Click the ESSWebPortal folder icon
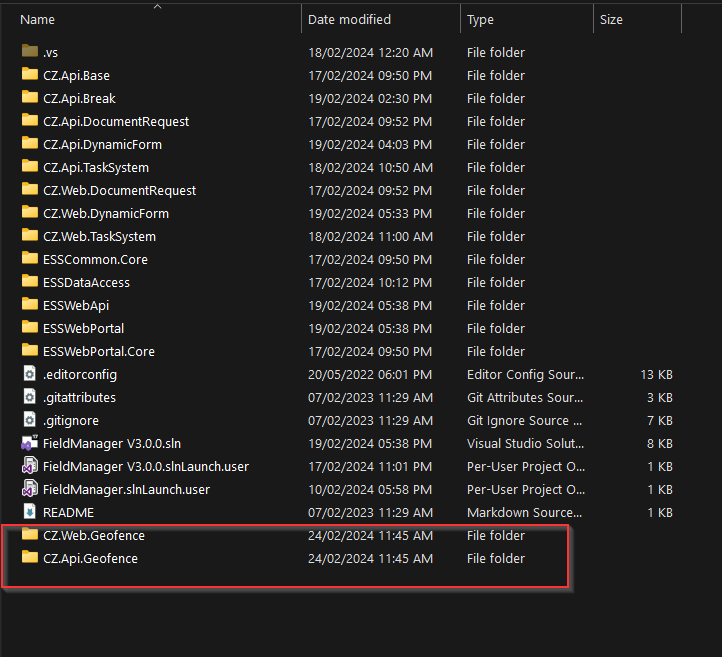The width and height of the screenshot is (722, 657). [30, 327]
